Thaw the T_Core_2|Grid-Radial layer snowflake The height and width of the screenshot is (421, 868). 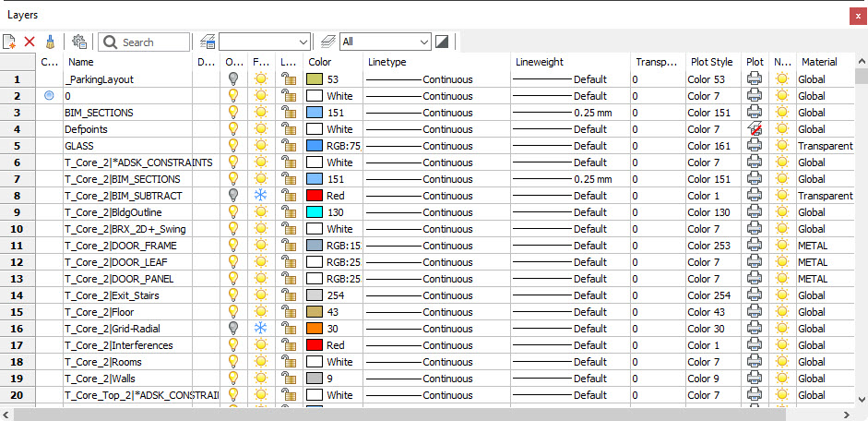261,329
